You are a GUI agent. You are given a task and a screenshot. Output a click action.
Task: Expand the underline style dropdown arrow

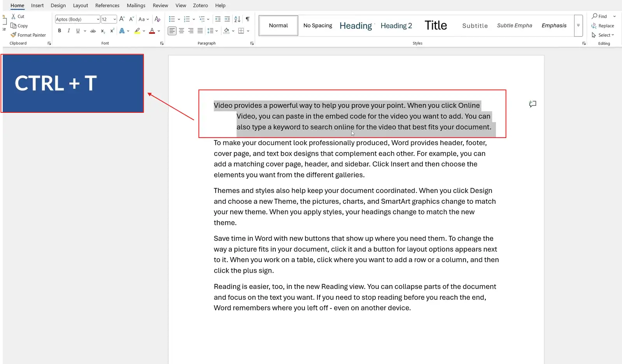85,31
